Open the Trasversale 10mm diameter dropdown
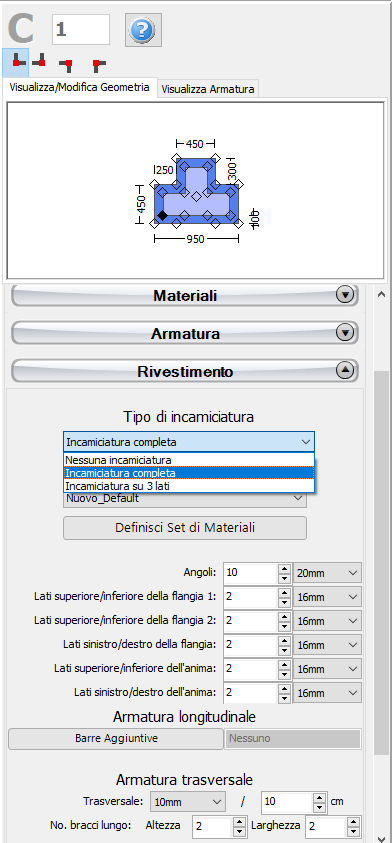Viewport: 392px width, 843px height. [x=187, y=802]
